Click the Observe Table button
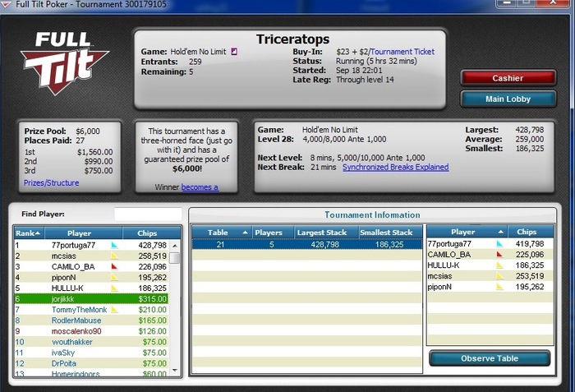This screenshot has width=575, height=392. (490, 358)
